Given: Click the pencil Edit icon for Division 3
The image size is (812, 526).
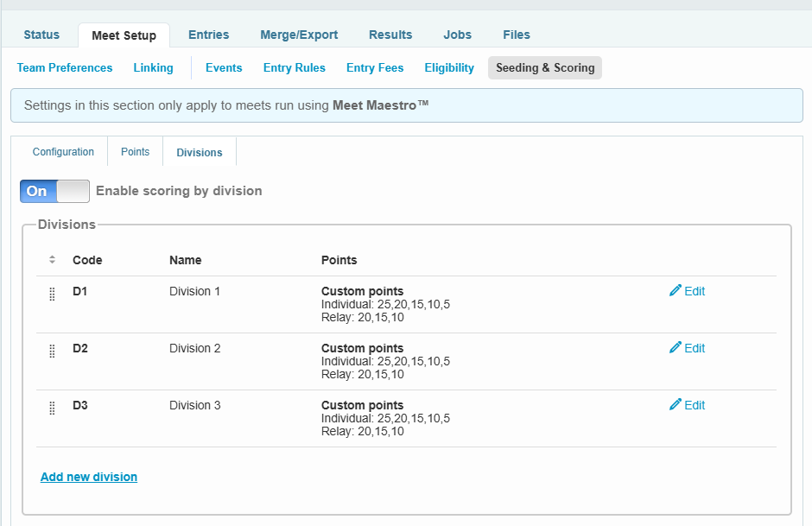Looking at the screenshot, I should click(676, 405).
